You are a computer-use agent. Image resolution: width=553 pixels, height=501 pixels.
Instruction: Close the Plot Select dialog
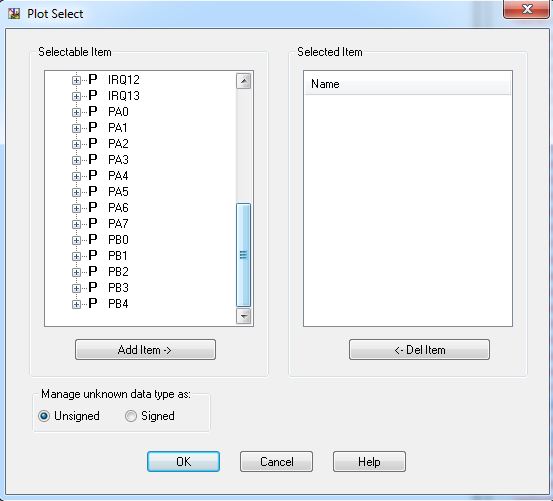point(526,9)
